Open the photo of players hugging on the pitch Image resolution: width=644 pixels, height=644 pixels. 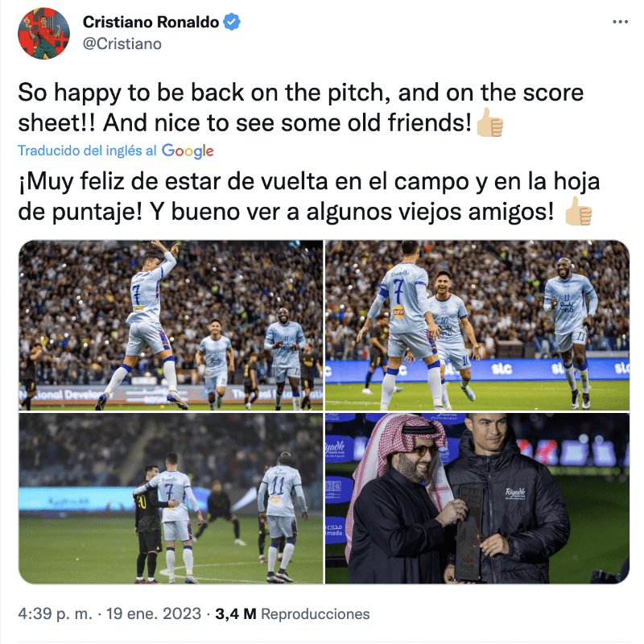(x=171, y=498)
